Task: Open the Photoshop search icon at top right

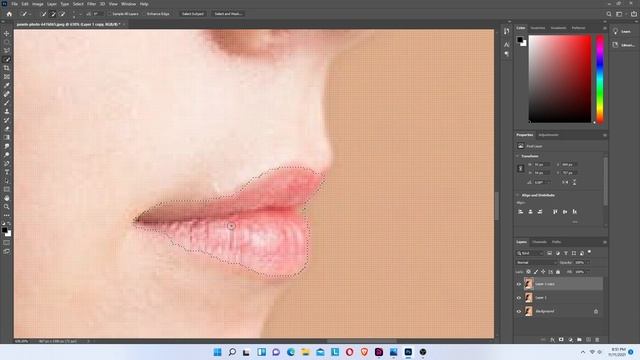Action: click(x=609, y=14)
